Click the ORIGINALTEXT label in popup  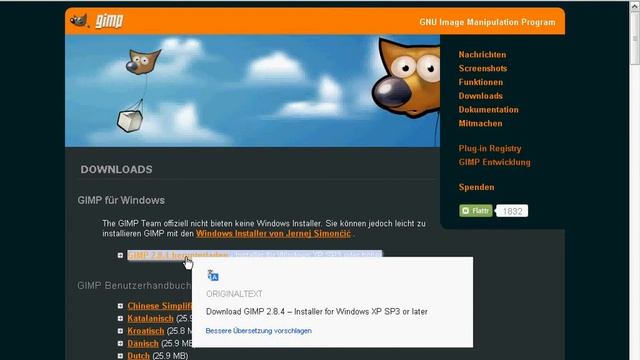pos(234,294)
